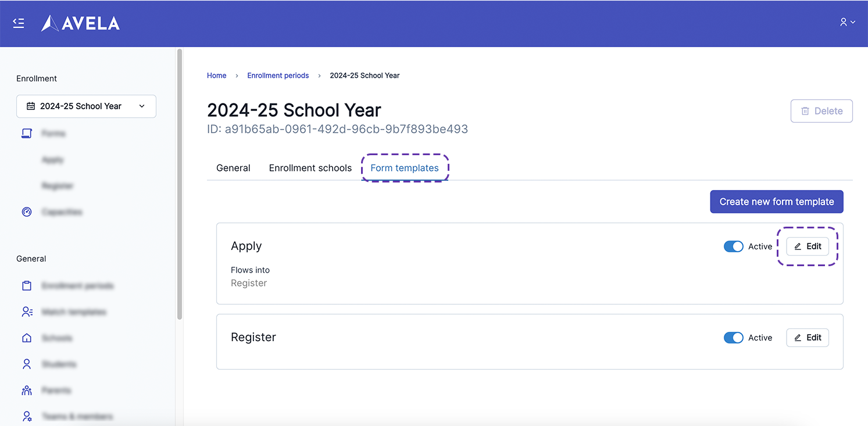Toggle the Register template Active switch
868x426 pixels.
(733, 338)
